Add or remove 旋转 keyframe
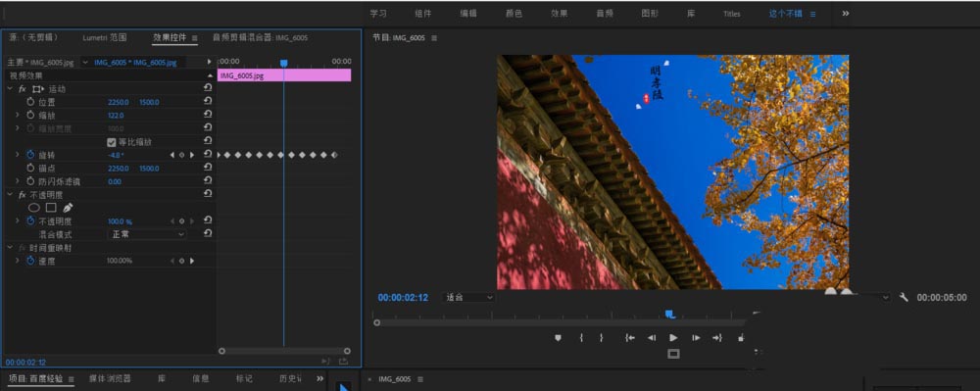This screenshot has width=980, height=391. click(x=182, y=154)
